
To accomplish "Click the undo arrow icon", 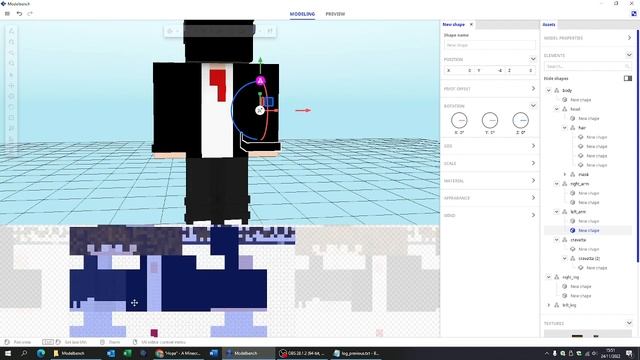I will (19, 13).
